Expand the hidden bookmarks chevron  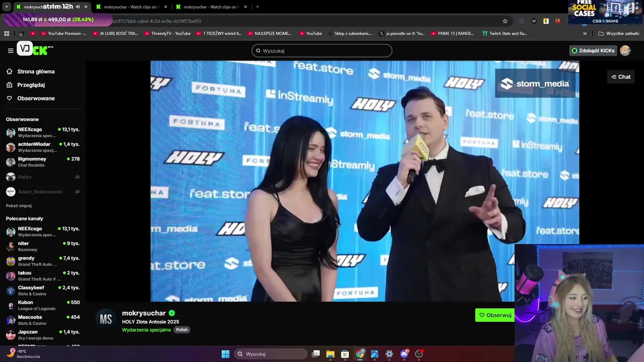[x=585, y=34]
